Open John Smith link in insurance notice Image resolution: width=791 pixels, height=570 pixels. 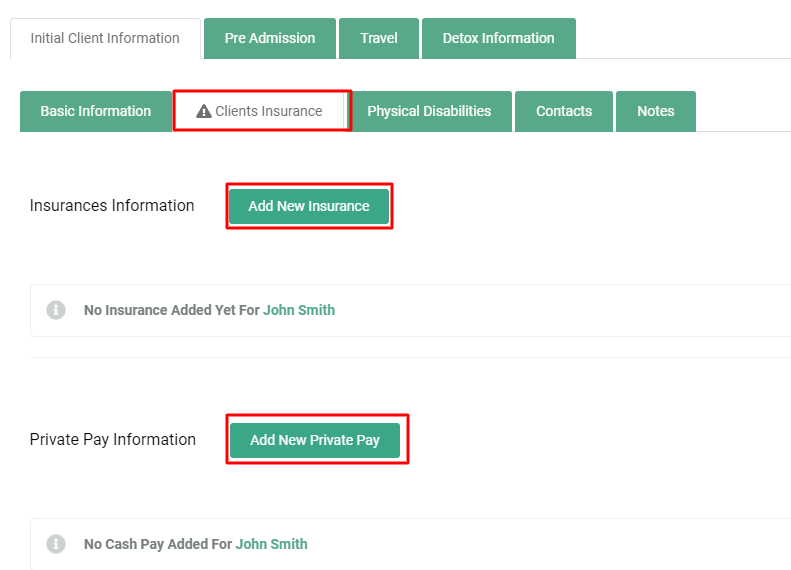(x=299, y=310)
